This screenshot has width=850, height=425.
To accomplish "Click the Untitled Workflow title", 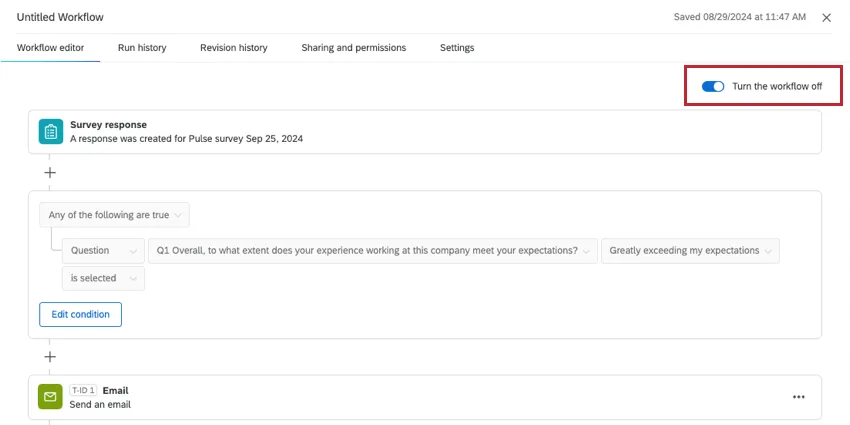I will click(60, 18).
